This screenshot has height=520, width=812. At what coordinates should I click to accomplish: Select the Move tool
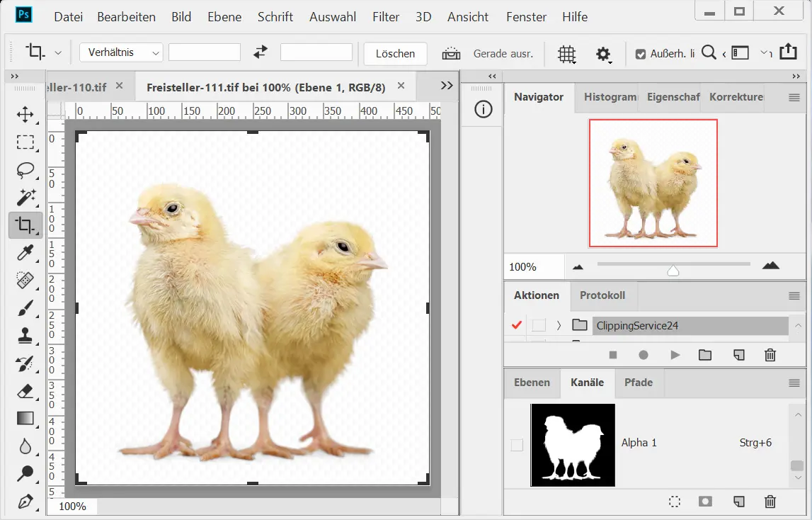pos(25,115)
